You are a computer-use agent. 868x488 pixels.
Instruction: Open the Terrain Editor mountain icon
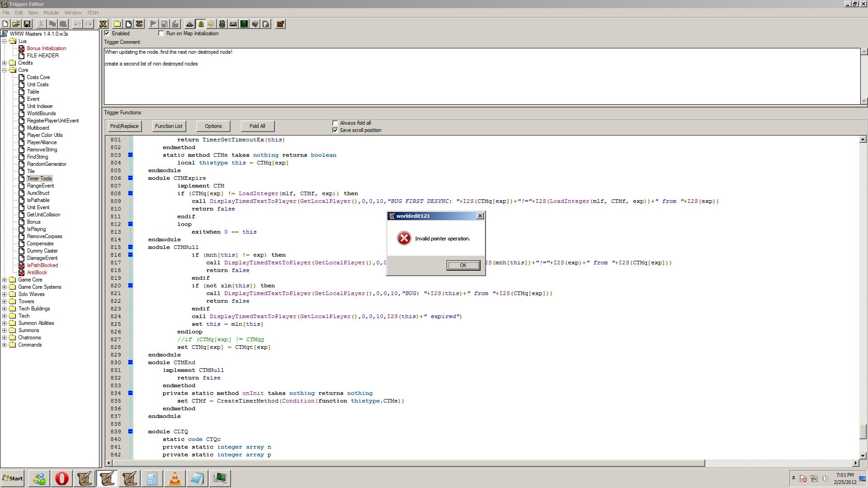190,24
